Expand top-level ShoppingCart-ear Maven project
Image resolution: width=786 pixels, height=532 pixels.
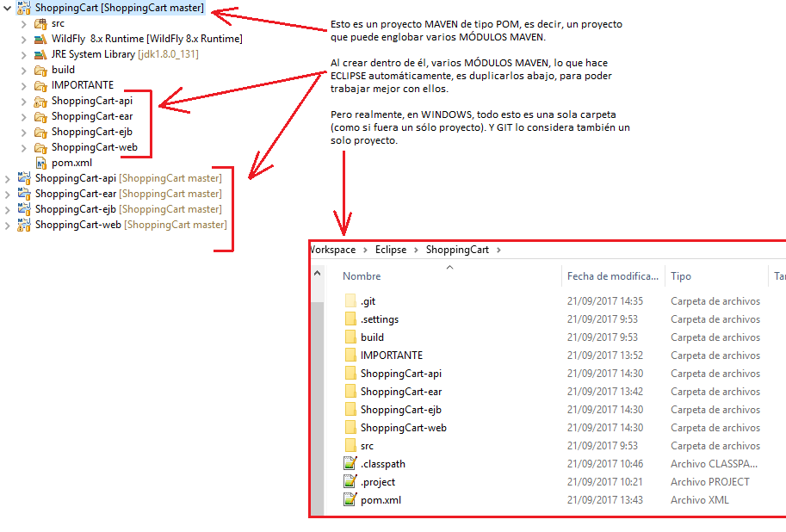point(7,194)
